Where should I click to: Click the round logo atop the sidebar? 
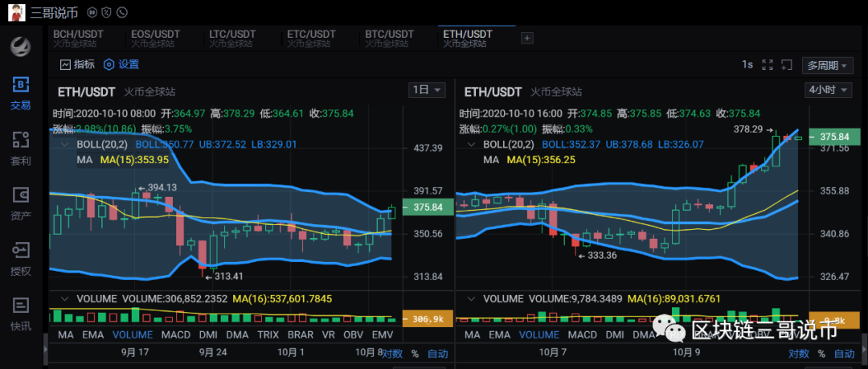[21, 46]
